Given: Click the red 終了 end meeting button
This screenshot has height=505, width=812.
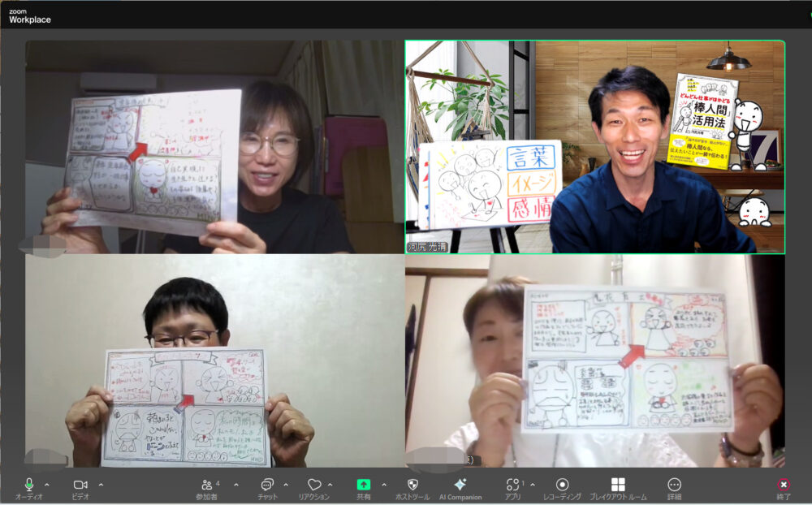Looking at the screenshot, I should (783, 485).
